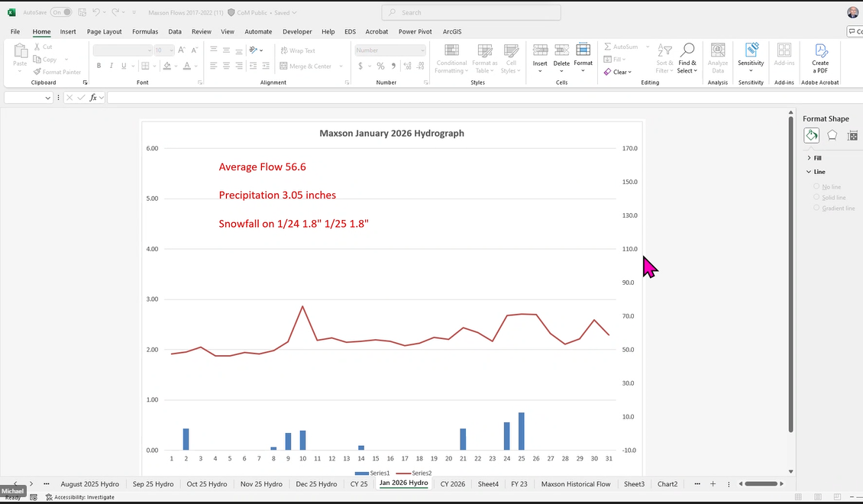The height and width of the screenshot is (504, 863).
Task: Select the No line radio option
Action: tap(816, 186)
